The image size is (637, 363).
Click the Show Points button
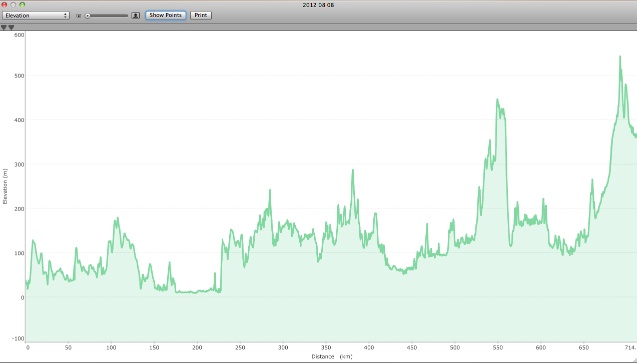point(165,15)
